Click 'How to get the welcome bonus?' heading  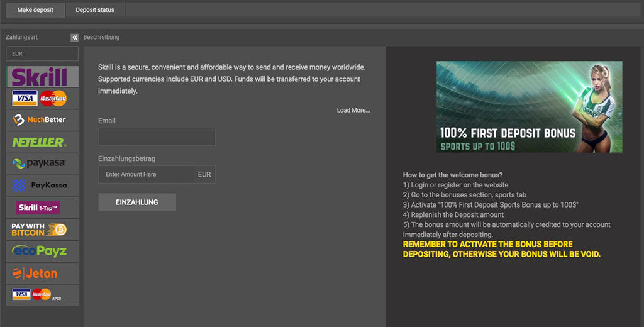click(x=453, y=175)
